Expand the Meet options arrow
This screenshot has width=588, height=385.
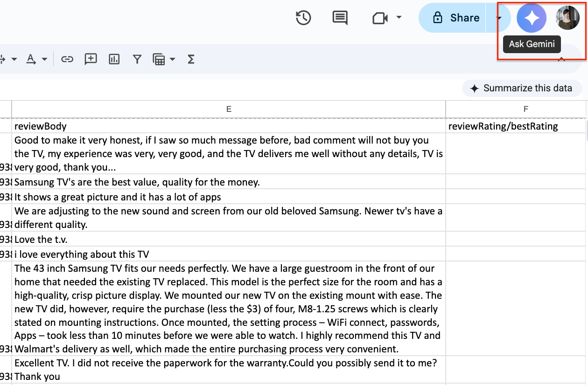[x=399, y=18]
